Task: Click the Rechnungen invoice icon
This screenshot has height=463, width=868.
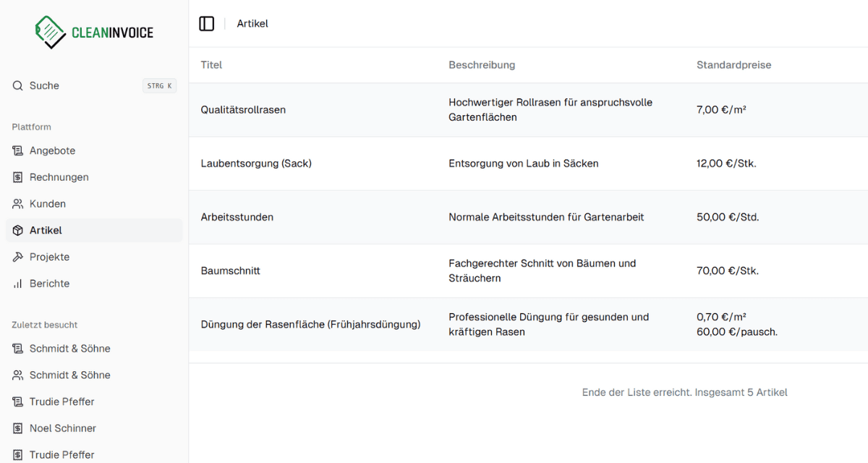Action: (x=18, y=177)
